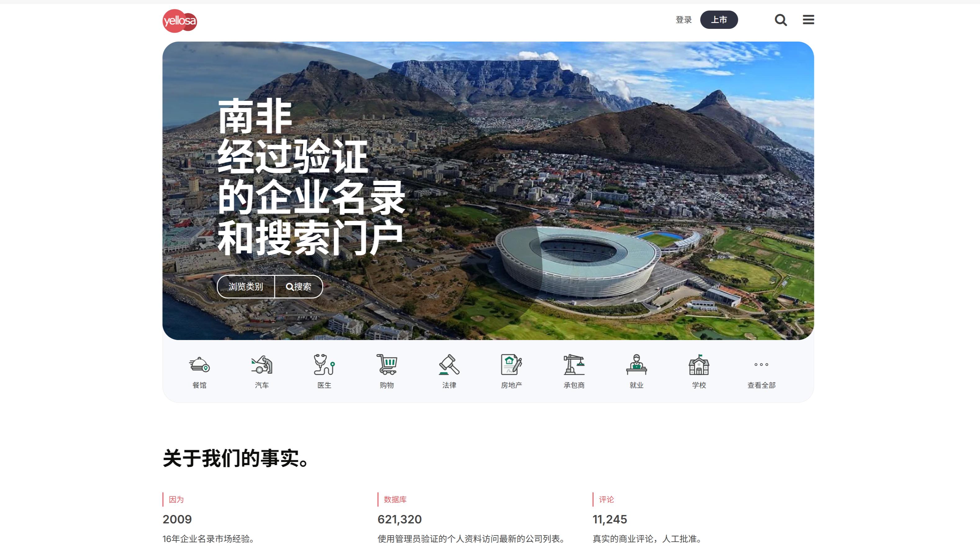Screen dimensions: 980x551
Task: Select the 房地产 real estate icon
Action: pyautogui.click(x=512, y=365)
